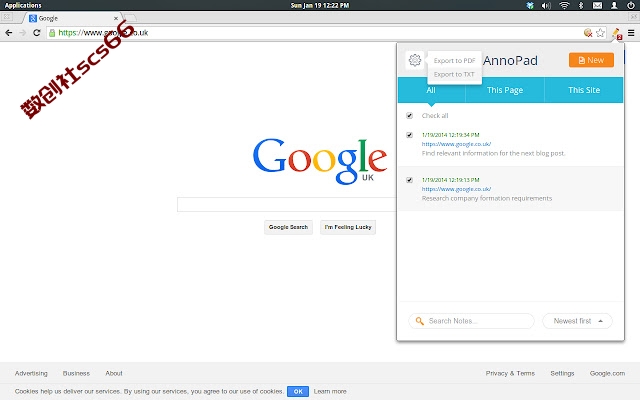Image resolution: width=640 pixels, height=400 pixels.
Task: Click into the Search Notes field
Action: pyautogui.click(x=471, y=321)
